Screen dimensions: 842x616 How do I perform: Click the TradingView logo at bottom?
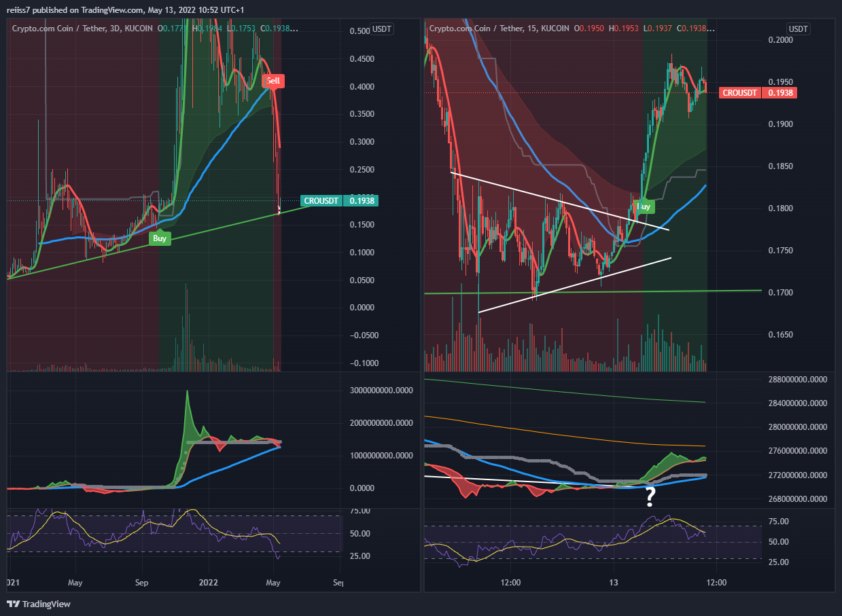pos(39,604)
